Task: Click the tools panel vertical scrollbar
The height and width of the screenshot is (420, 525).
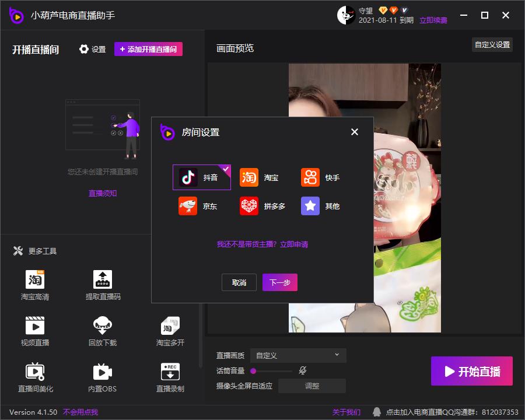Action: click(x=201, y=335)
